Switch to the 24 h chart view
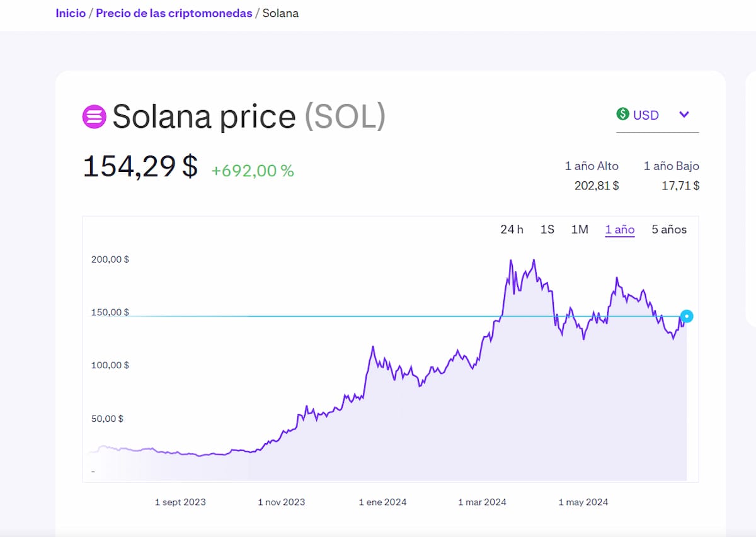The width and height of the screenshot is (756, 537). tap(512, 229)
